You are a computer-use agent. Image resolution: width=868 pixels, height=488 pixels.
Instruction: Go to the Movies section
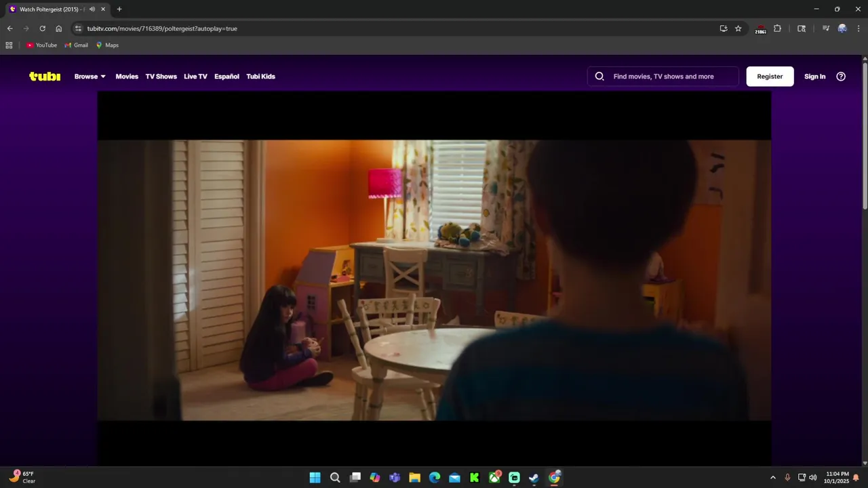coord(127,77)
